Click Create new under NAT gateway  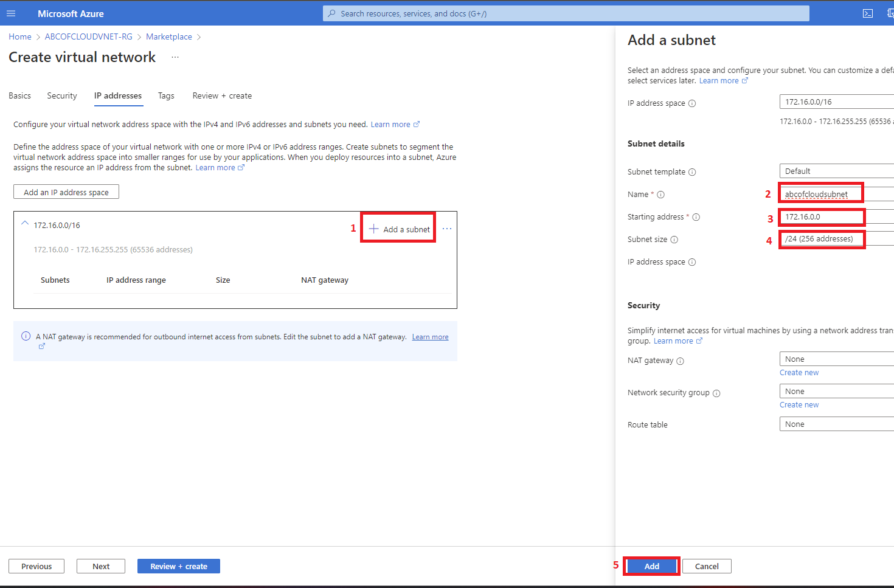799,373
